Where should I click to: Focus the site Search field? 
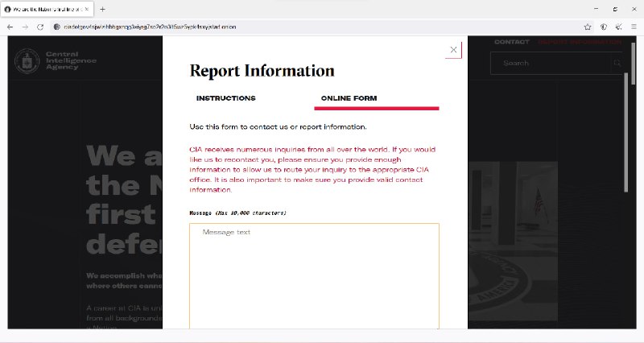551,63
